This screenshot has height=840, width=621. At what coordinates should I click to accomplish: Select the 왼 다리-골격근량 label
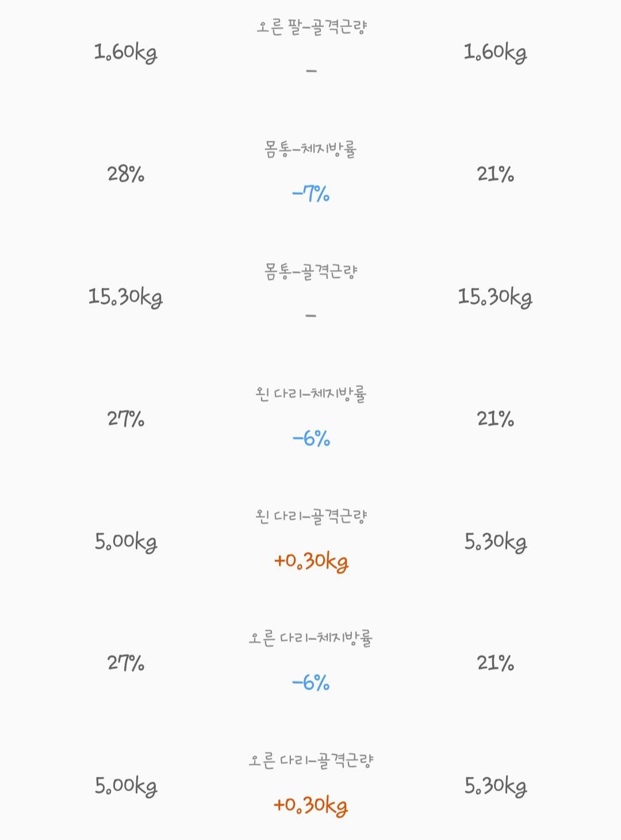[311, 517]
